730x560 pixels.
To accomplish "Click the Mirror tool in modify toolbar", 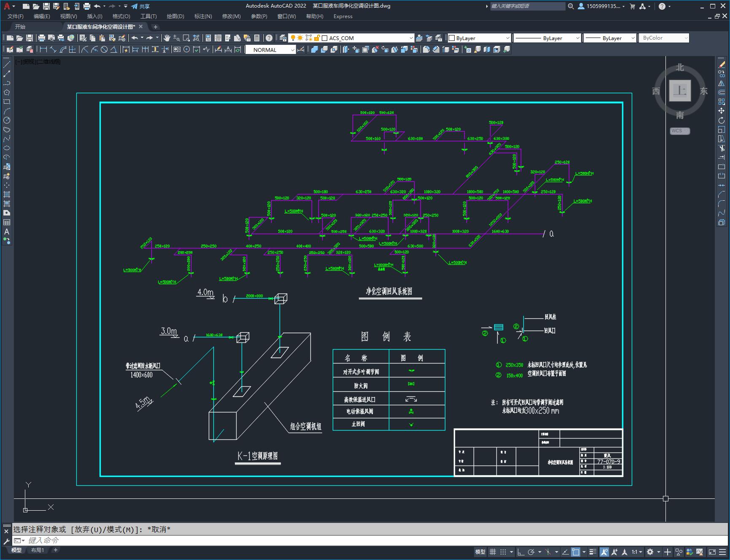I will tap(722, 83).
